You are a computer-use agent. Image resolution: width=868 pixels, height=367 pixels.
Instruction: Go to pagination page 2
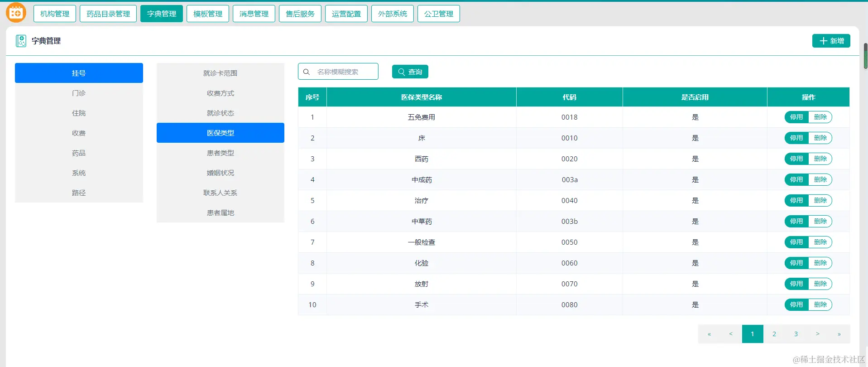(x=774, y=334)
